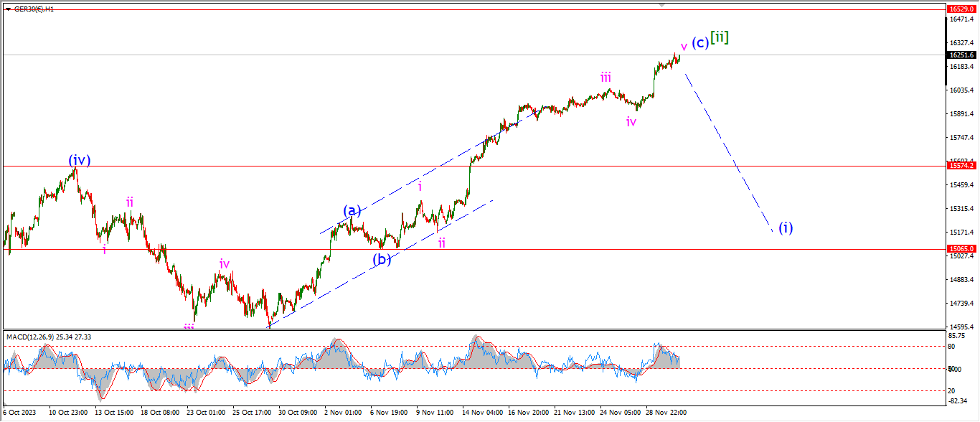The width and height of the screenshot is (980, 422).
Task: Open the dropdown arrow beside GER30(€),H1
Action: point(8,9)
